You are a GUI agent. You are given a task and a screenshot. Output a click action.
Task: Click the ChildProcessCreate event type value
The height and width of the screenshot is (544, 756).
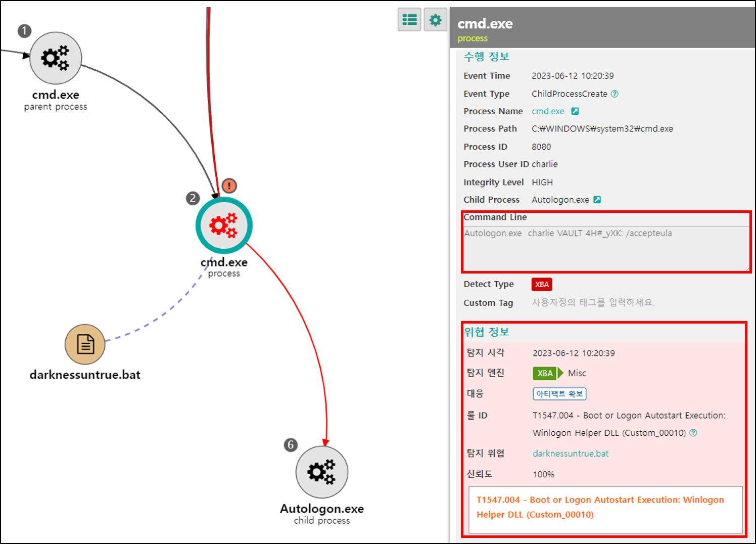pos(570,94)
